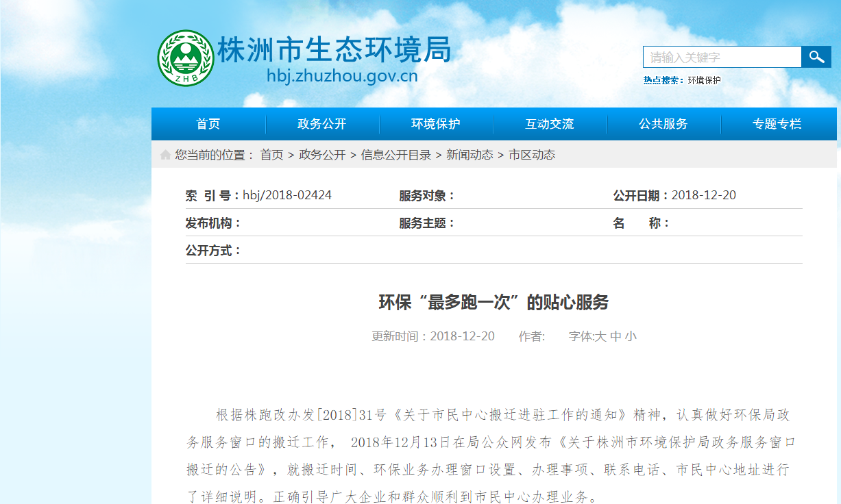Go to 新闻动态 breadcrumb link
Image resolution: width=841 pixels, height=504 pixels.
tap(470, 155)
